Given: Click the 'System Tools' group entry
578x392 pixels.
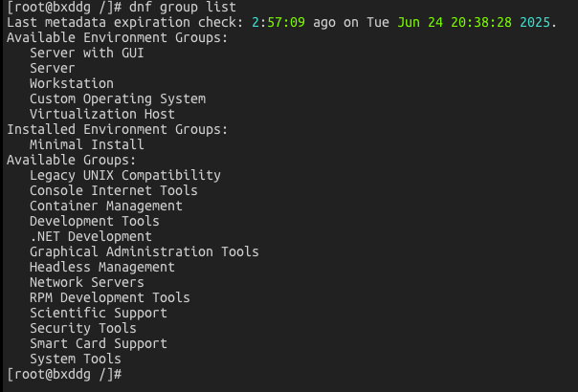Looking at the screenshot, I should click(x=76, y=359).
